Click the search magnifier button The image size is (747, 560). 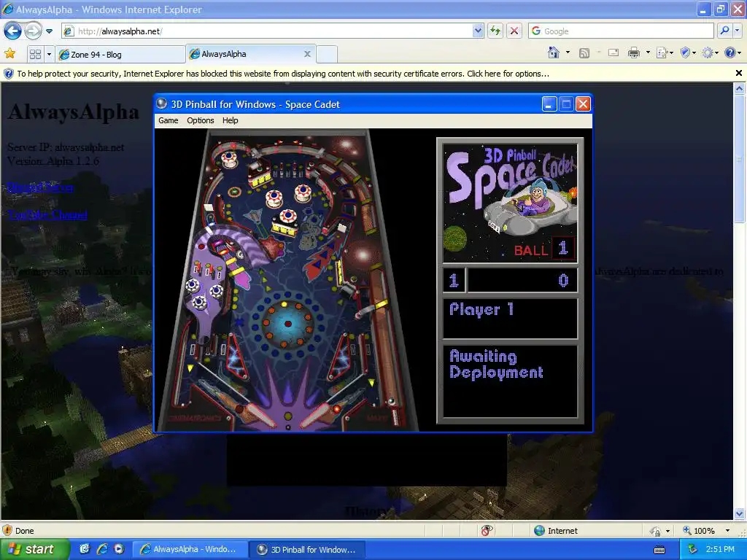724,31
